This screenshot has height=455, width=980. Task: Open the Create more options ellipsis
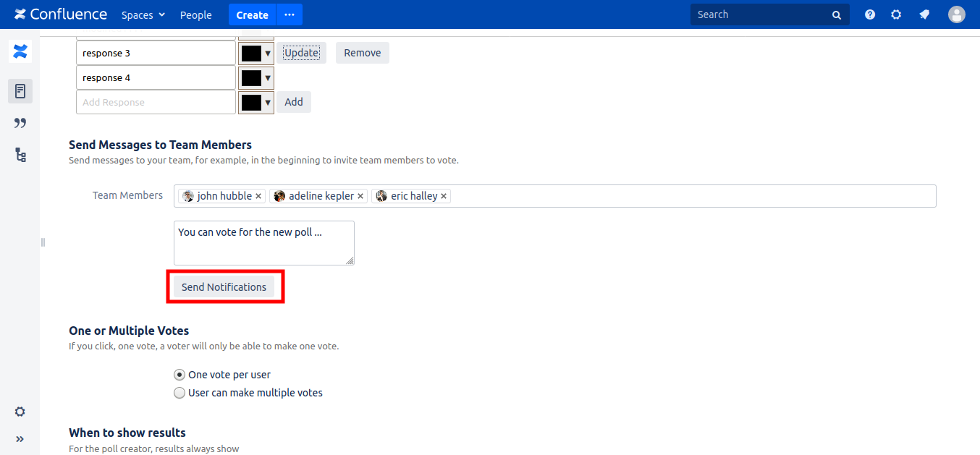pyautogui.click(x=290, y=14)
